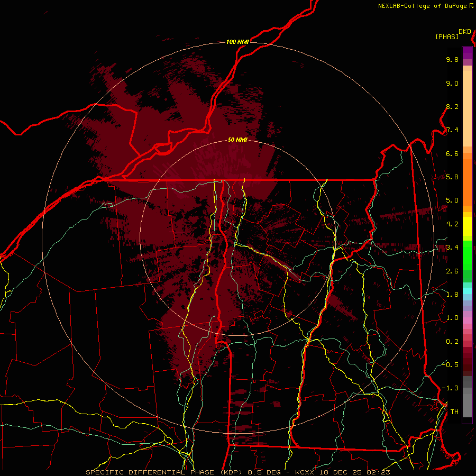The height and width of the screenshot is (476, 476).
Task: Click the 5.0 value on color scale
Action: pos(452,200)
